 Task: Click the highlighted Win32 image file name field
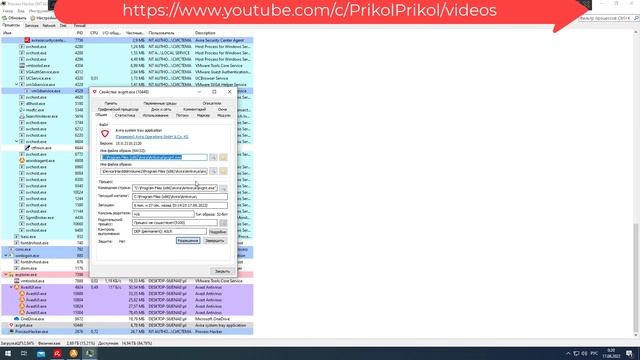tap(154, 157)
